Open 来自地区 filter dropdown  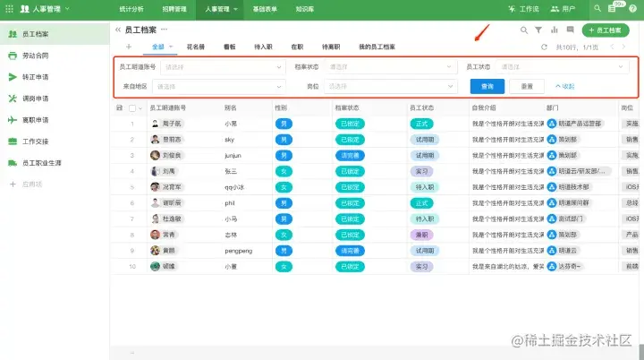[x=218, y=86]
